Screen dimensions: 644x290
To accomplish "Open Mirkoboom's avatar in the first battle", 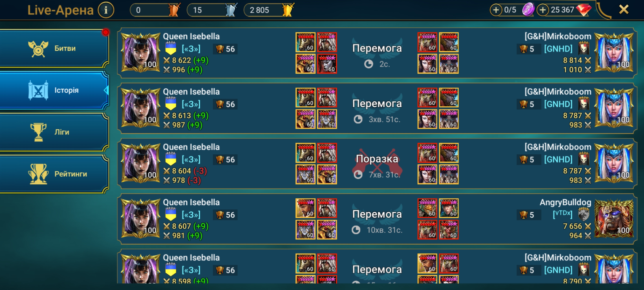I will coord(614,53).
